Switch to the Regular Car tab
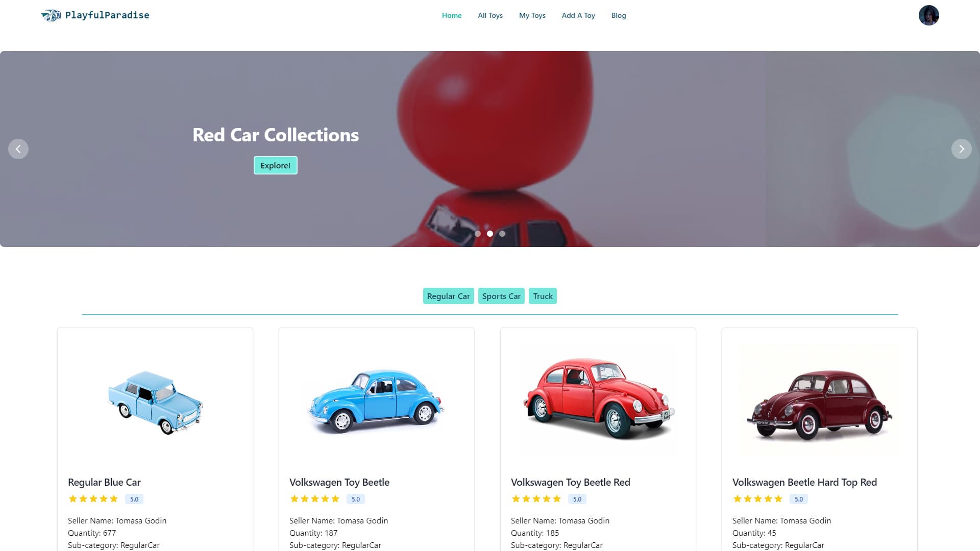The width and height of the screenshot is (980, 551). coord(448,296)
